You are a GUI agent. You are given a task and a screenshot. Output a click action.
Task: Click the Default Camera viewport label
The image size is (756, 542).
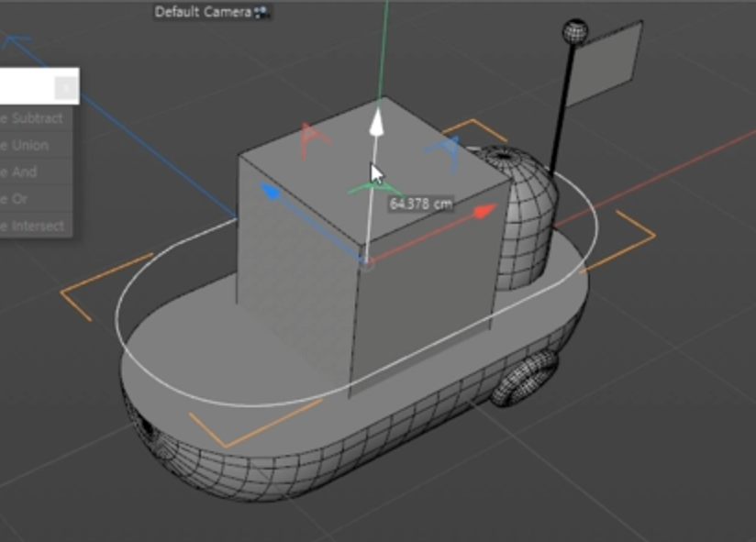tap(203, 12)
